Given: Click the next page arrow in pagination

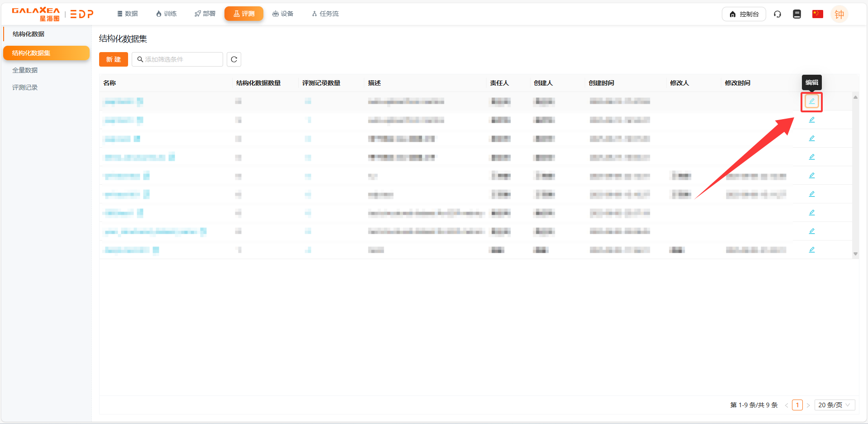Looking at the screenshot, I should pyautogui.click(x=808, y=405).
